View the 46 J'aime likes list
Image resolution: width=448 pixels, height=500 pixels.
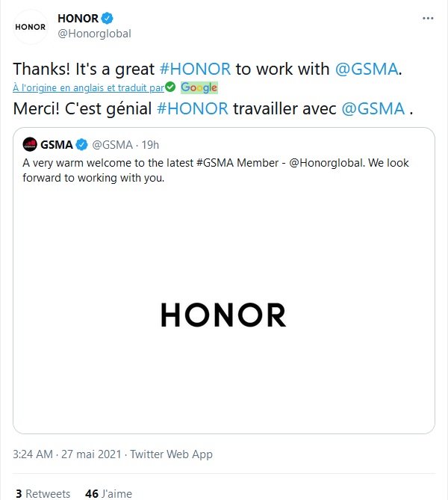[x=109, y=493]
